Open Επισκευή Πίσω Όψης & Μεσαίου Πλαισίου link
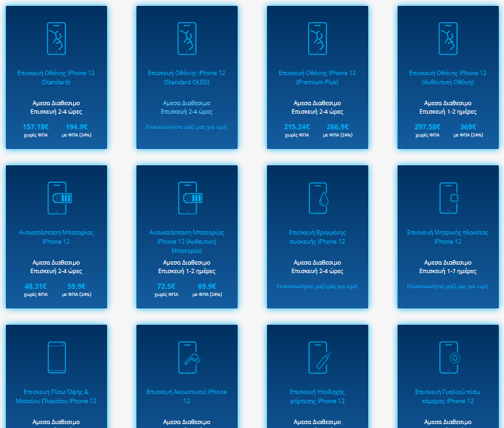504x428 pixels. tap(56, 397)
